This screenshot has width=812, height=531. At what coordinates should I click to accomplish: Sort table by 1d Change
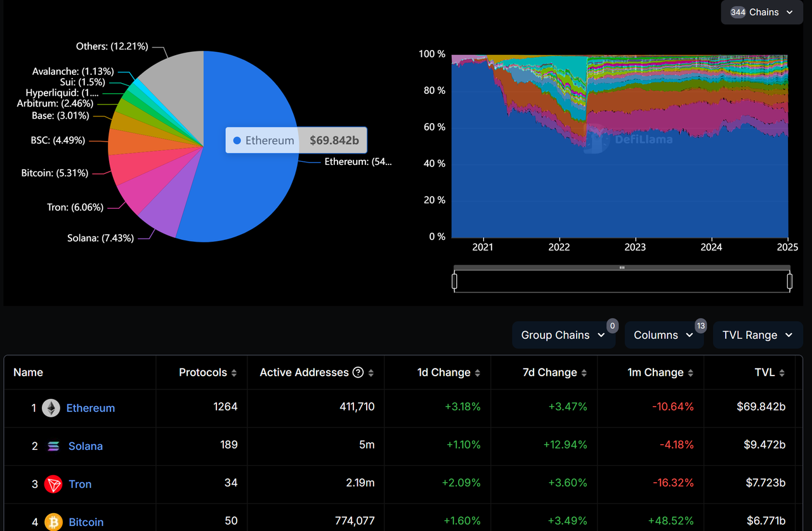click(x=449, y=372)
